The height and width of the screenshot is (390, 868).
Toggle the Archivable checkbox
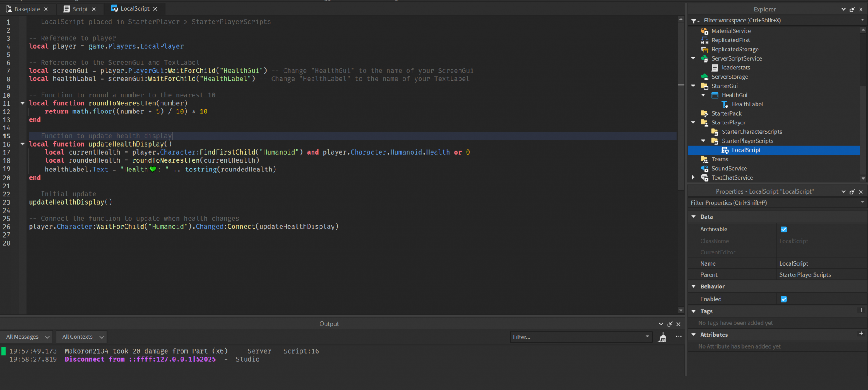784,230
